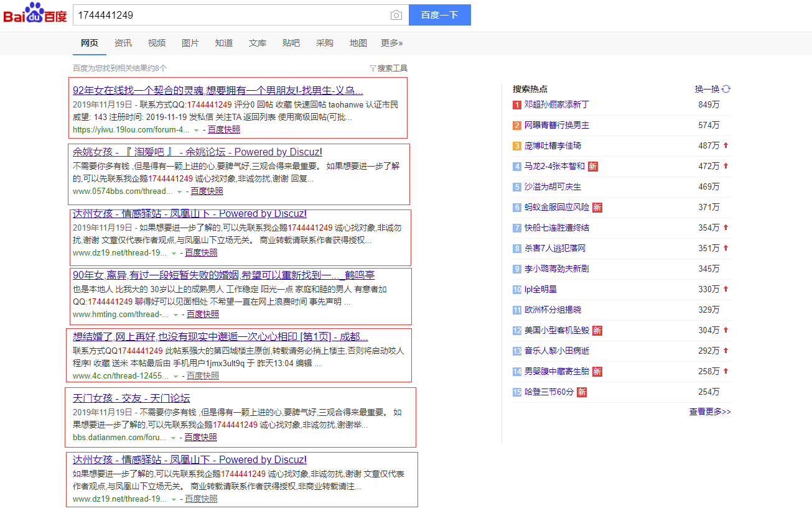
Task: Open hot topic 欧洲杯分组揭晓
Action: click(553, 310)
